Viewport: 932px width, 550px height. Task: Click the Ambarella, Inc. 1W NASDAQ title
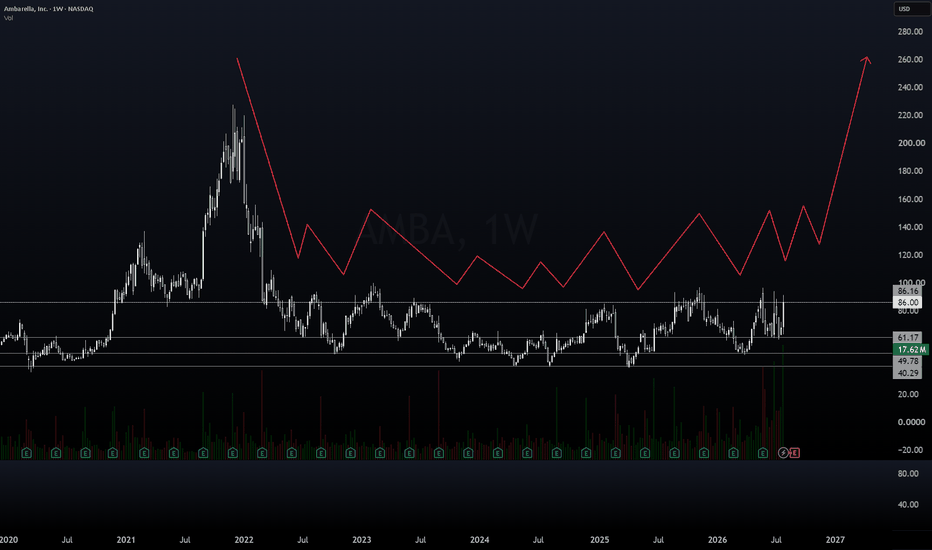tap(49, 9)
